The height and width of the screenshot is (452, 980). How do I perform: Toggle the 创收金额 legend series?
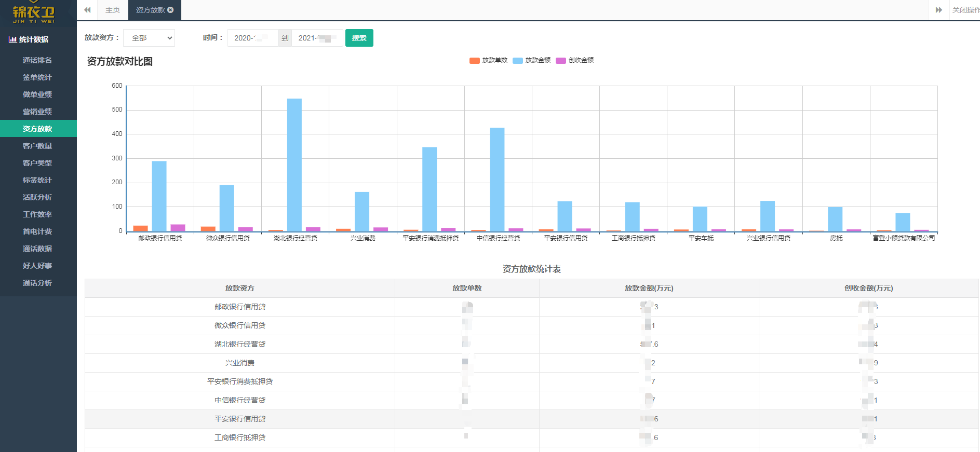tap(574, 60)
